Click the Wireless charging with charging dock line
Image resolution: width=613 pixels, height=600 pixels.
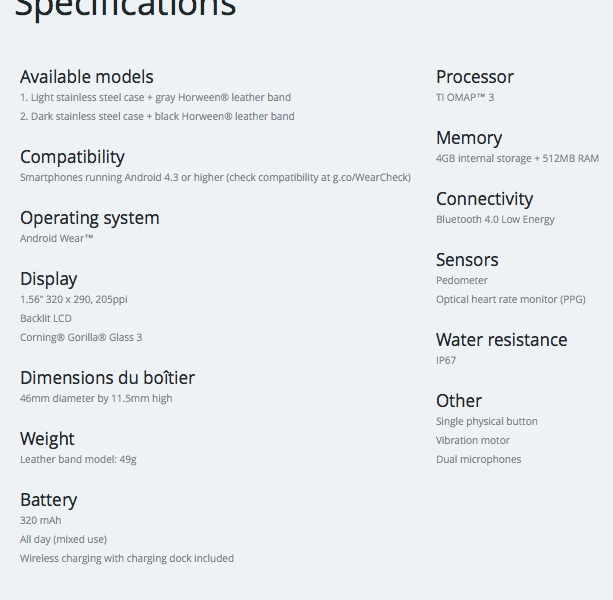click(x=127, y=558)
